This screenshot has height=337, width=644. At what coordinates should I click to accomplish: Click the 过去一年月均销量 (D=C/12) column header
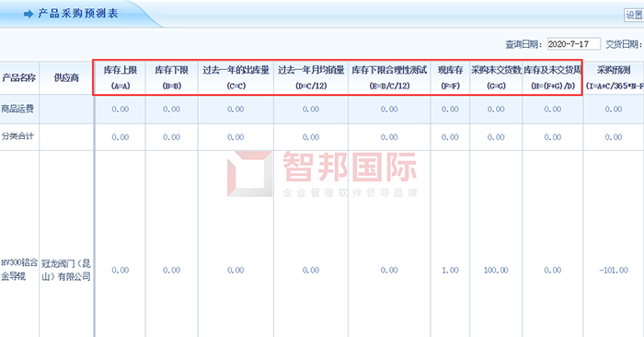311,77
